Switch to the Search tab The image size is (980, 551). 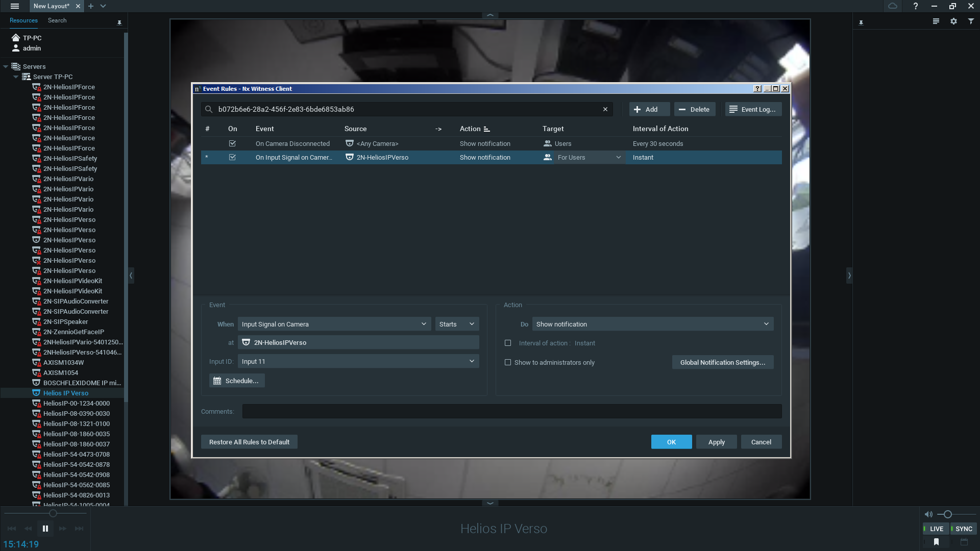tap(57, 20)
